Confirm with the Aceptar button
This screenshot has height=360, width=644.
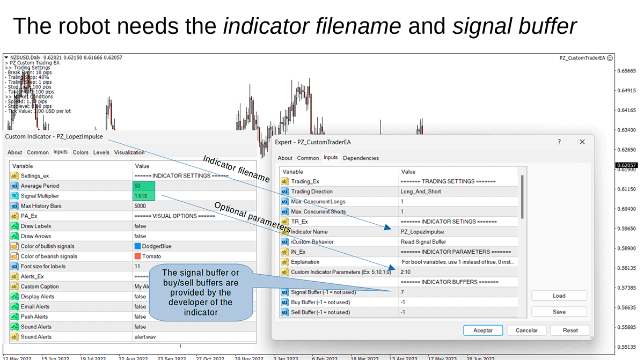click(x=483, y=330)
